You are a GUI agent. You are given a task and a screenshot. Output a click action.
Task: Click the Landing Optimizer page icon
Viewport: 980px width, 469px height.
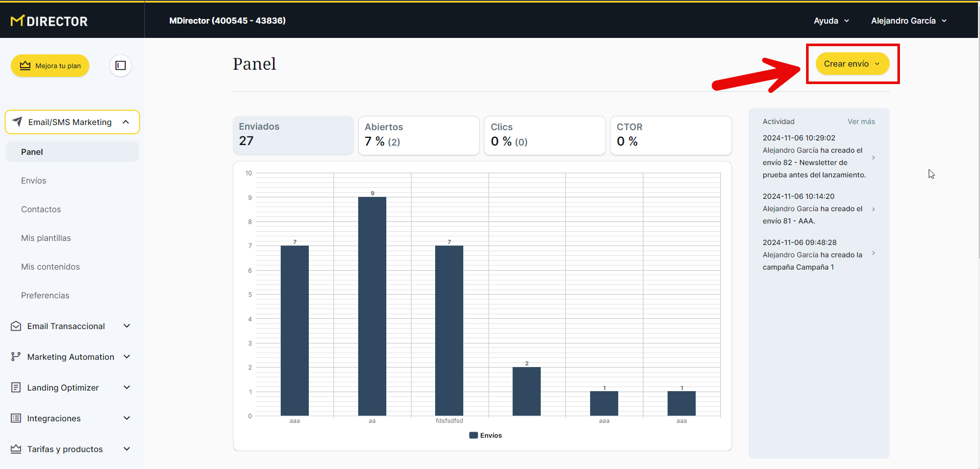[16, 388]
